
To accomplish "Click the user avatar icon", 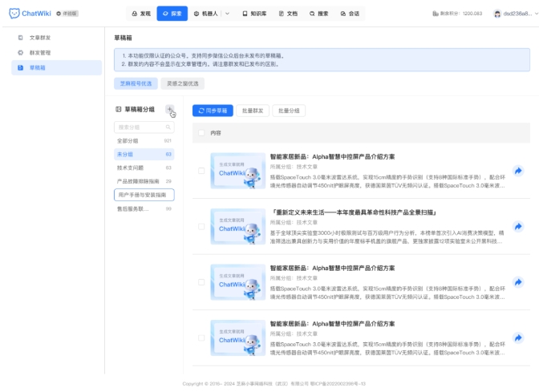I will 497,14.
